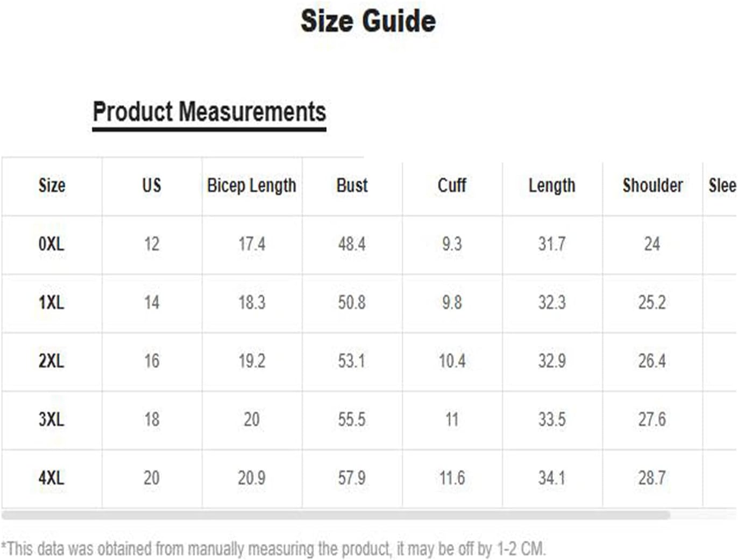This screenshot has width=738, height=560.
Task: Select the 0XL size row label
Action: [x=52, y=244]
